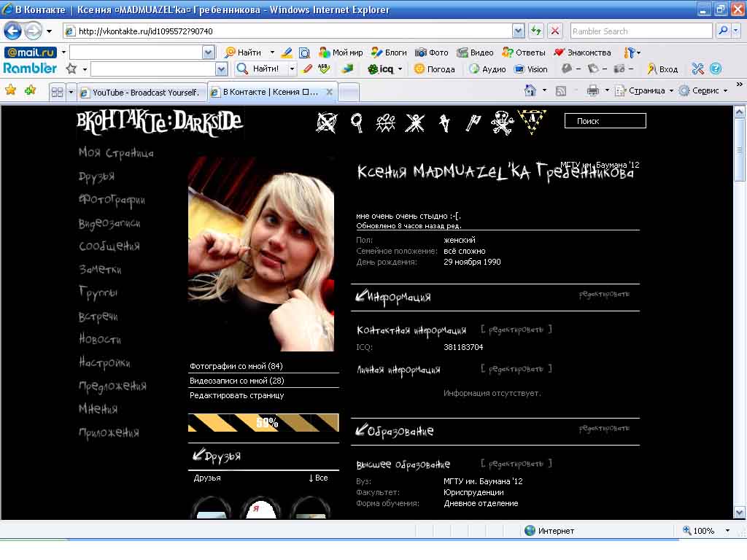Click the skull and crossbones header icon
This screenshot has width=747, height=560.
click(502, 122)
